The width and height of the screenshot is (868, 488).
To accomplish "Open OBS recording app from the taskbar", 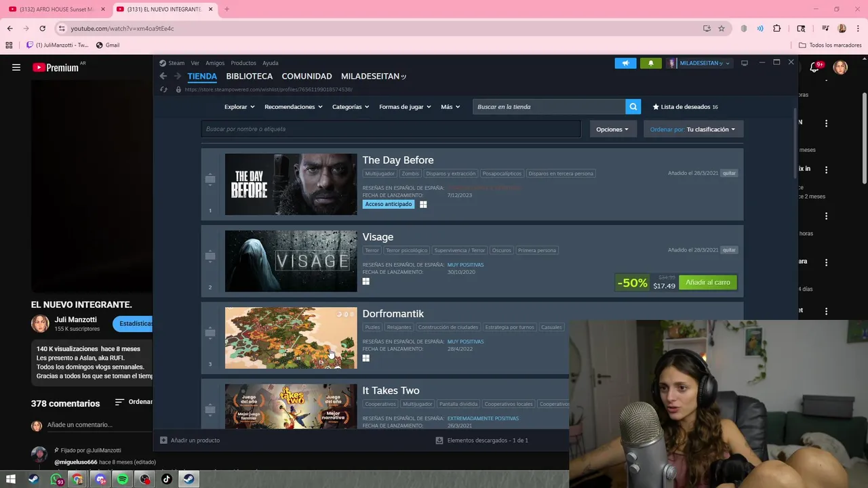I will tap(144, 479).
